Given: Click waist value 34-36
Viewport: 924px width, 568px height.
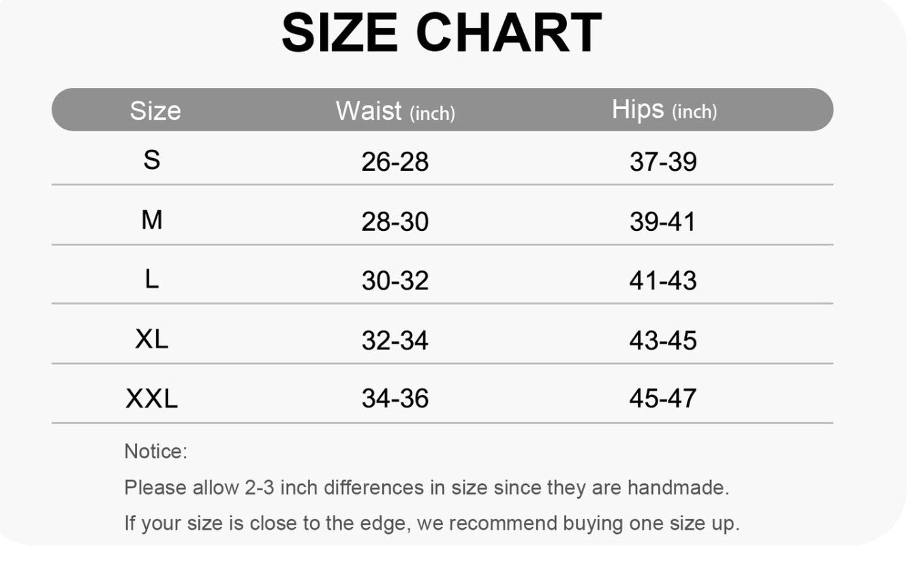Looking at the screenshot, I should (395, 399).
